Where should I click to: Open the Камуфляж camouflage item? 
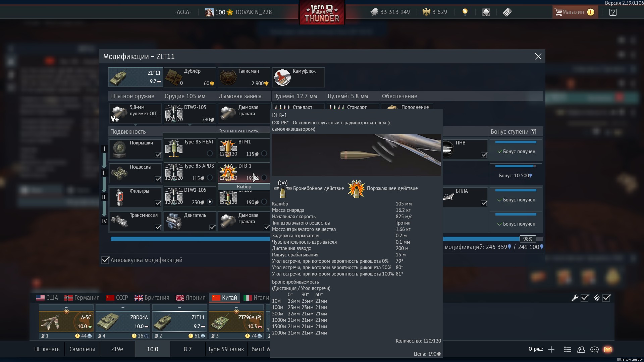coord(298,77)
